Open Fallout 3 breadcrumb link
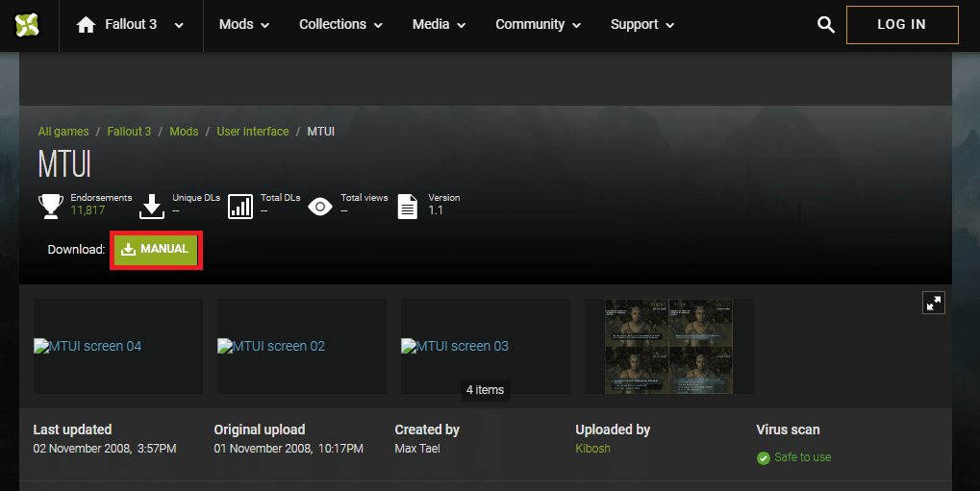Screen dimensions: 980x491 click(129, 132)
